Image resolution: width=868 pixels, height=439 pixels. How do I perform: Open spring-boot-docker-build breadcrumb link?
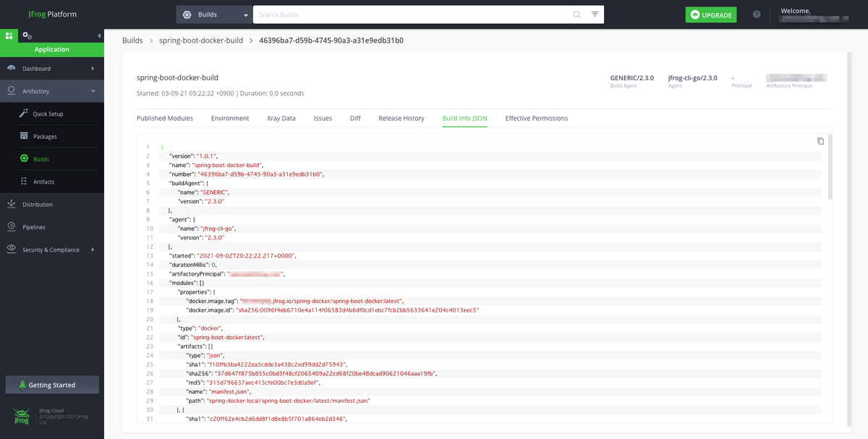[x=201, y=41]
